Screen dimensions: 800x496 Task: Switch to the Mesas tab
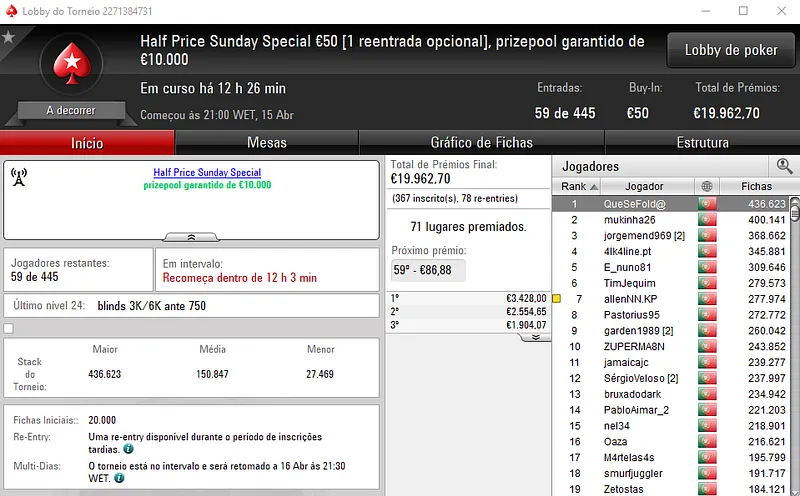click(267, 143)
